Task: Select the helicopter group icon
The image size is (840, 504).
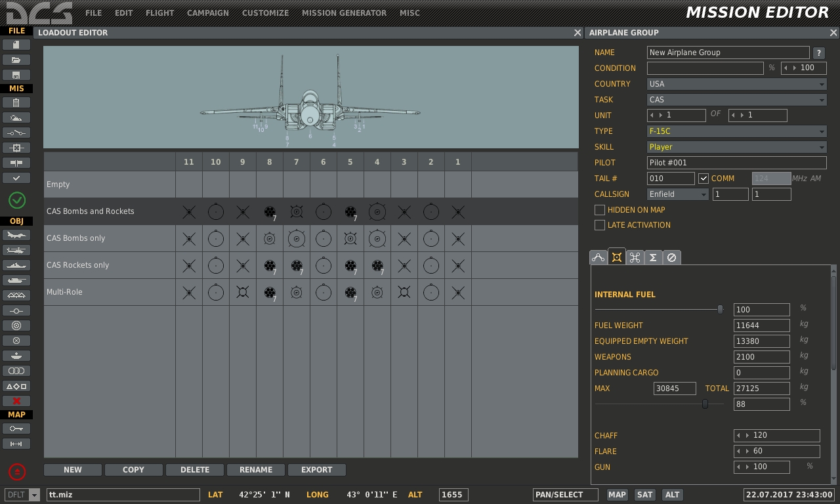Action: pos(16,251)
